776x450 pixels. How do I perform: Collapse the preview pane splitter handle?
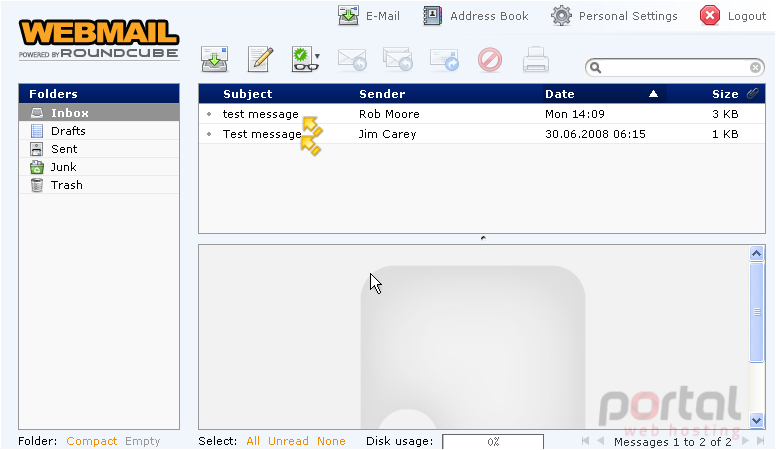coord(483,238)
